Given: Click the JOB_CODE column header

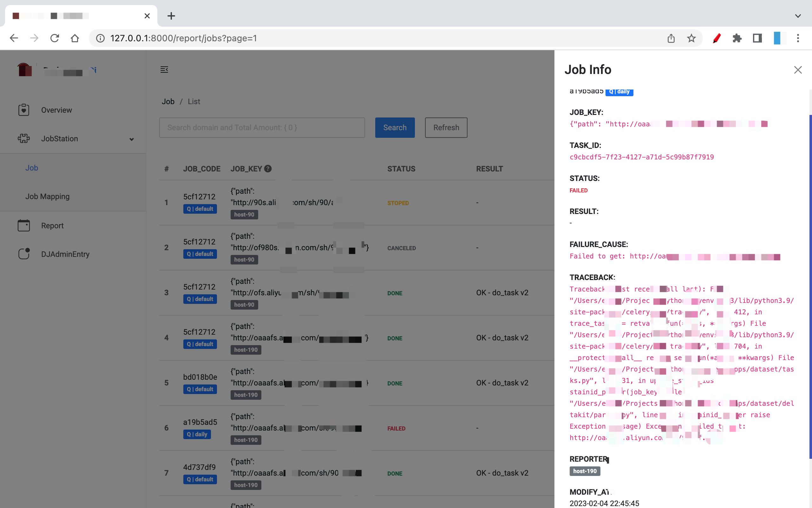Looking at the screenshot, I should (x=202, y=169).
